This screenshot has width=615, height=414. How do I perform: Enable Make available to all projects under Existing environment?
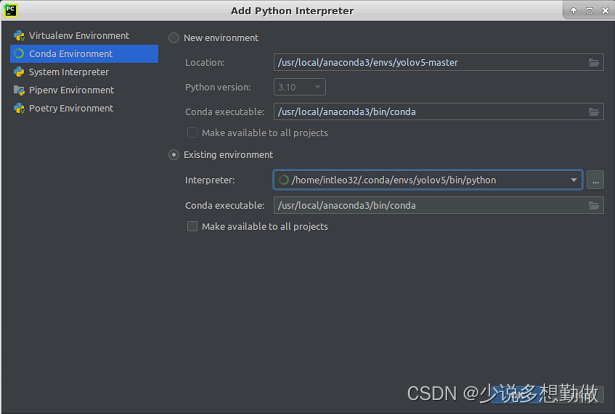pos(192,226)
